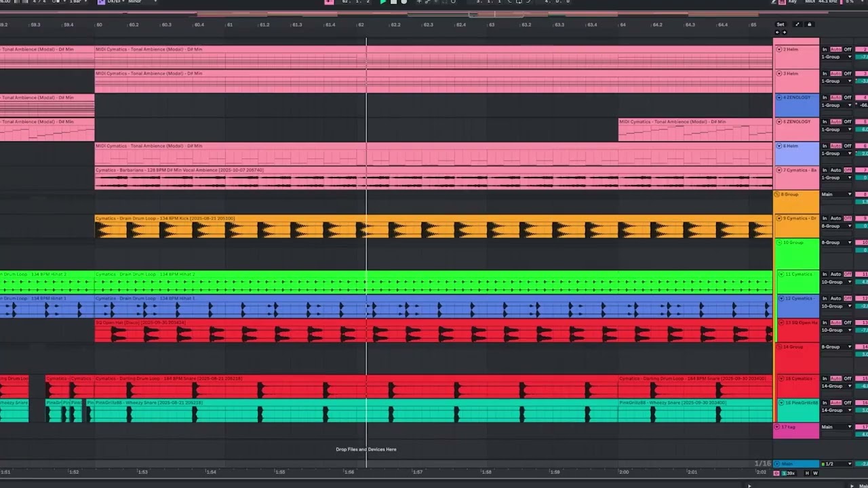Collapse the 10 Group track
Image resolution: width=868 pixels, height=488 pixels.
click(x=779, y=243)
